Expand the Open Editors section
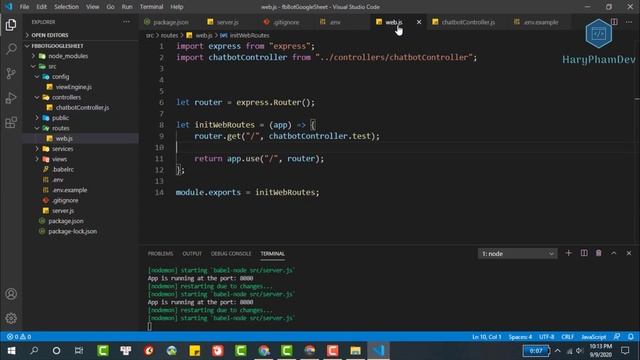 click(50, 35)
